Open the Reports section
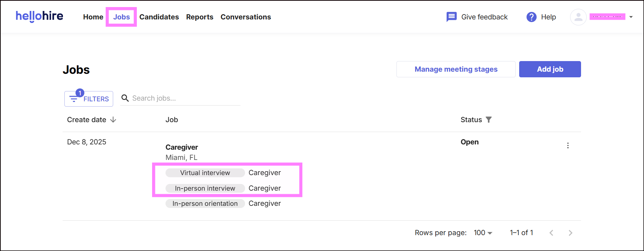Image resolution: width=644 pixels, height=251 pixels. tap(200, 17)
